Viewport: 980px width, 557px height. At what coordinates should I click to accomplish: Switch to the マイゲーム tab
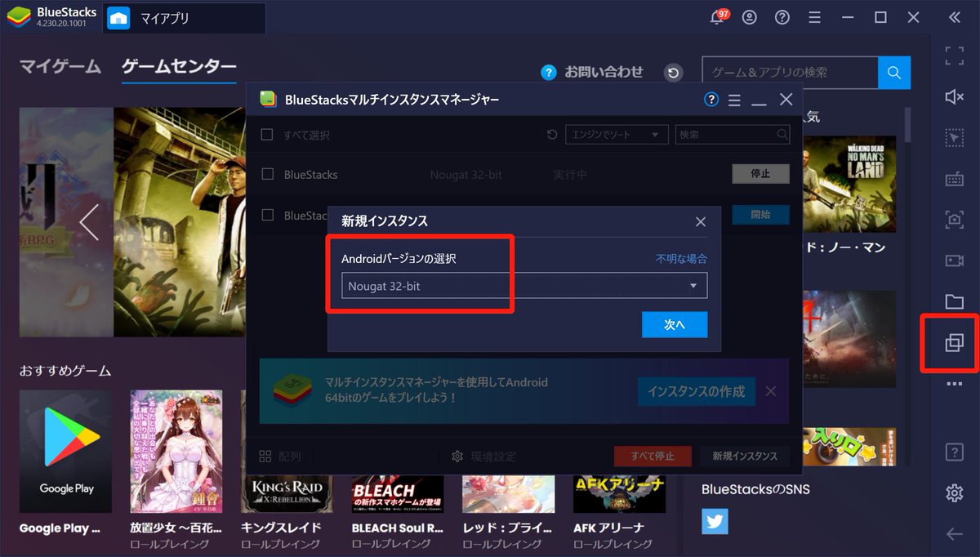pos(60,67)
